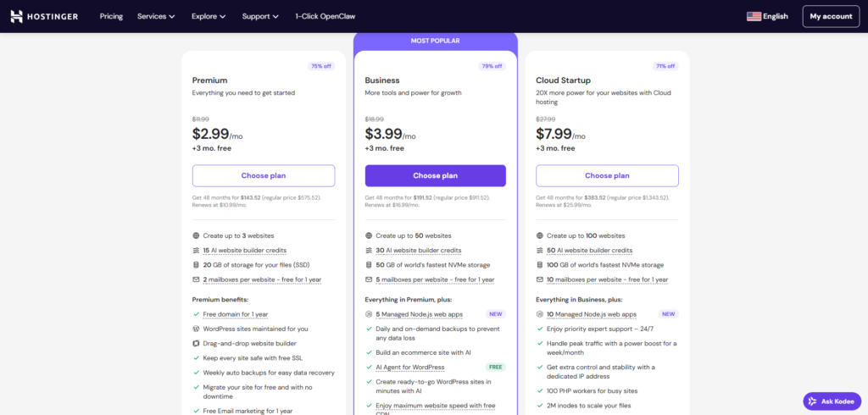
Task: Click the 79% off badge on Business
Action: point(493,66)
